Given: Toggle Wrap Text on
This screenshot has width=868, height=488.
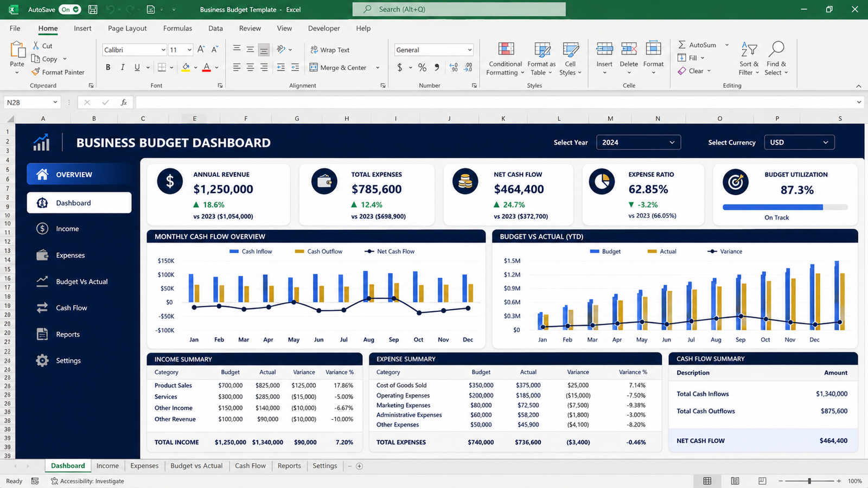Looking at the screenshot, I should coord(330,50).
